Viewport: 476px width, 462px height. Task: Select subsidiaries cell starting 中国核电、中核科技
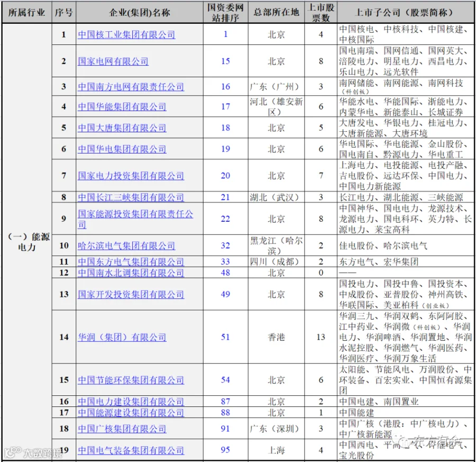pyautogui.click(x=406, y=34)
